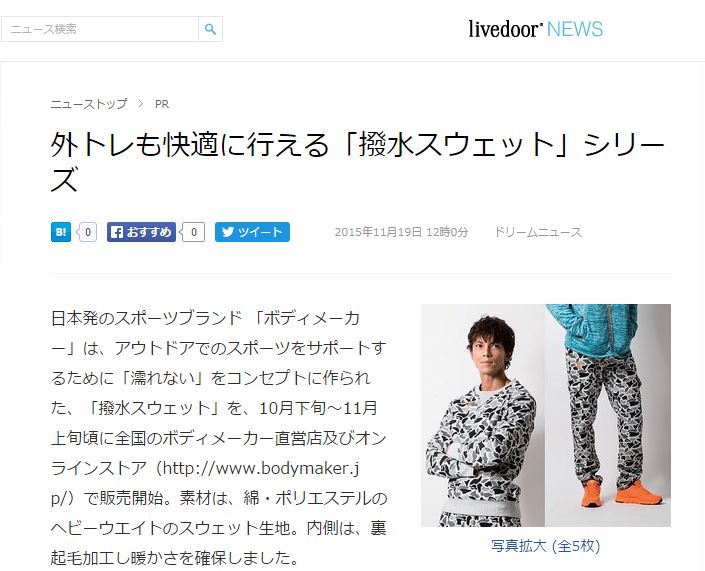Click the Hatena B! bookmark icon

pyautogui.click(x=61, y=232)
